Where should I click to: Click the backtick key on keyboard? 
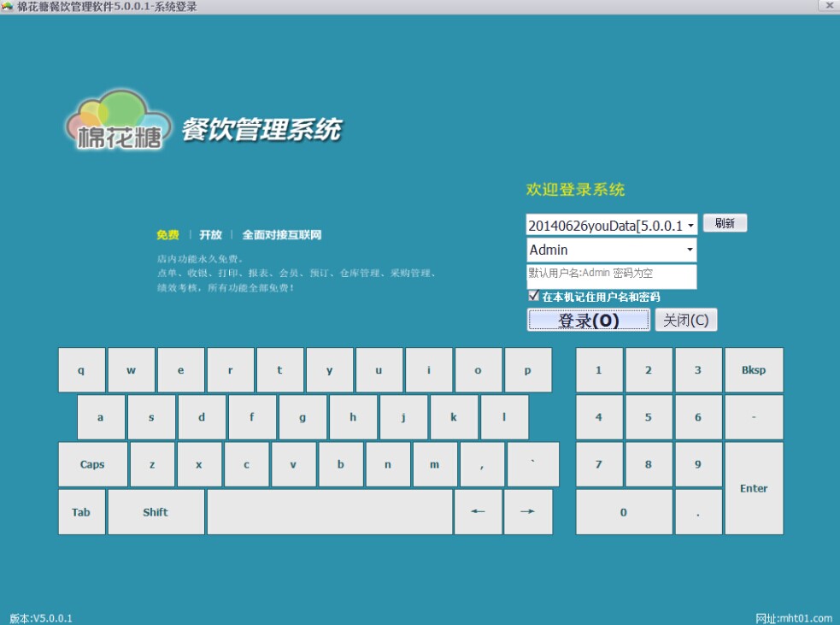532,464
